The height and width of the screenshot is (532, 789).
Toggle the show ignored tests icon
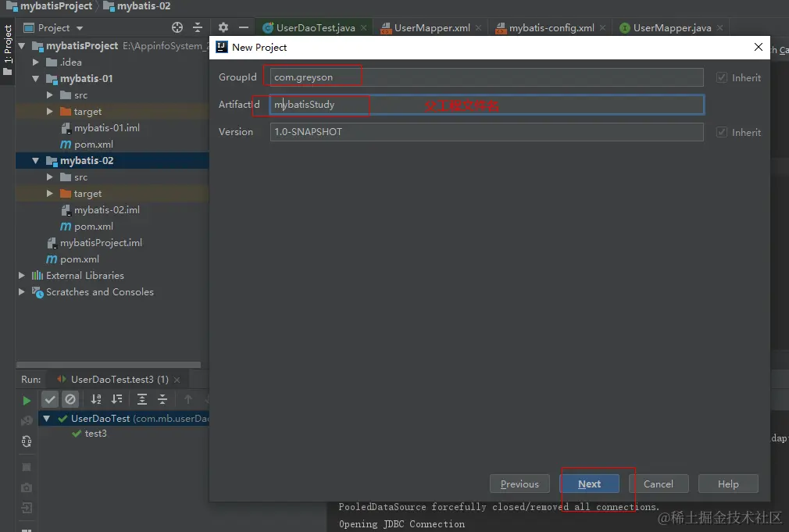(x=70, y=400)
